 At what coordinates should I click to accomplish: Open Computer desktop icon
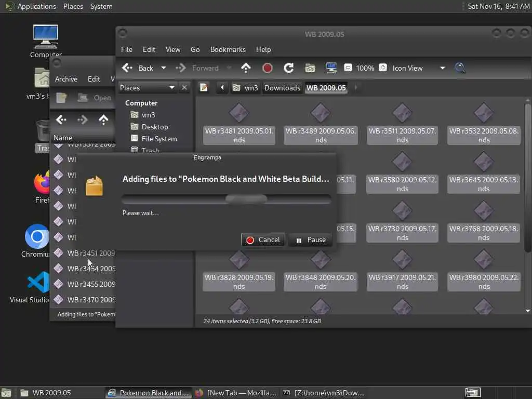pos(46,41)
